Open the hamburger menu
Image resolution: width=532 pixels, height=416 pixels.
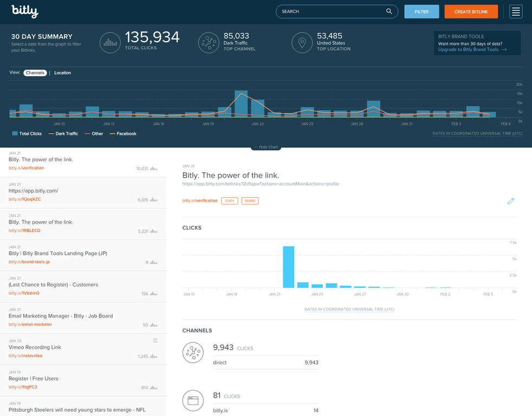coord(516,11)
